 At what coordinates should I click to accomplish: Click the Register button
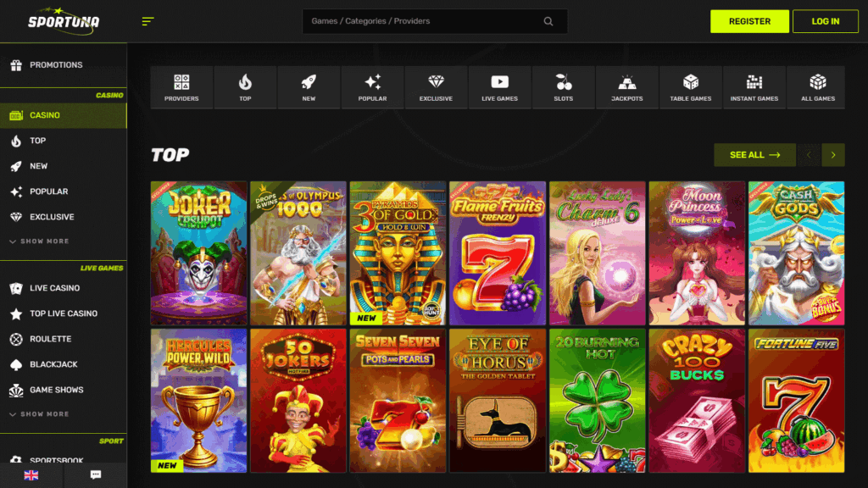pos(749,21)
